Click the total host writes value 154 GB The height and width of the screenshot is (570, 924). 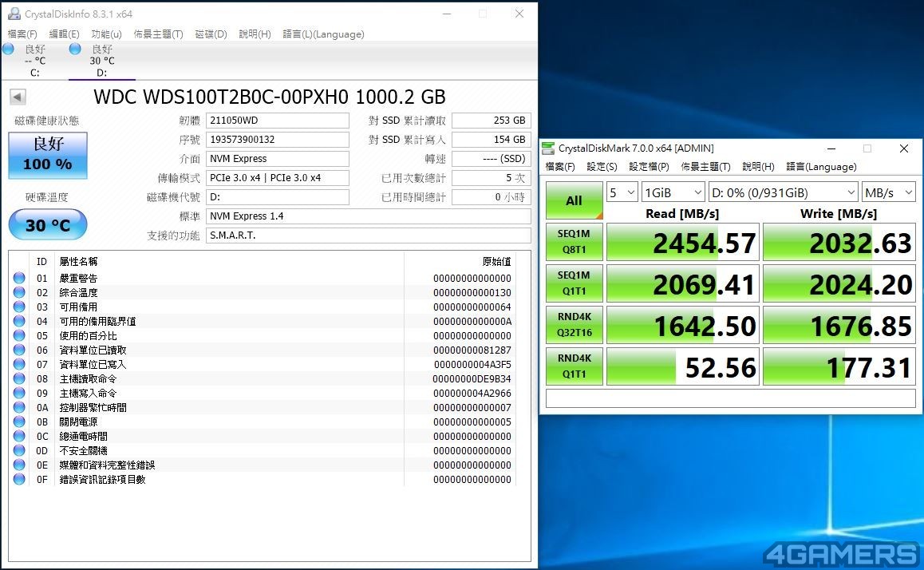point(492,139)
